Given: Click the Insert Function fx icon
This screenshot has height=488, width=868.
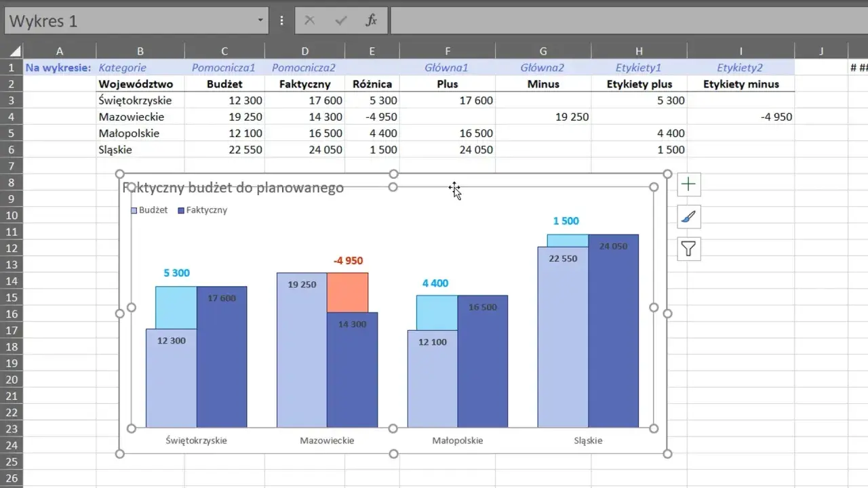Looking at the screenshot, I should pos(371,20).
